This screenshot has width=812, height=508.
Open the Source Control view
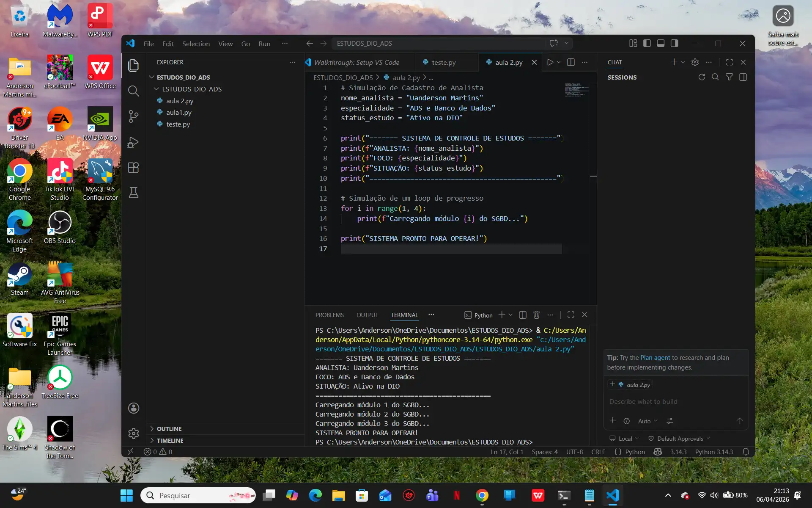coord(133,116)
